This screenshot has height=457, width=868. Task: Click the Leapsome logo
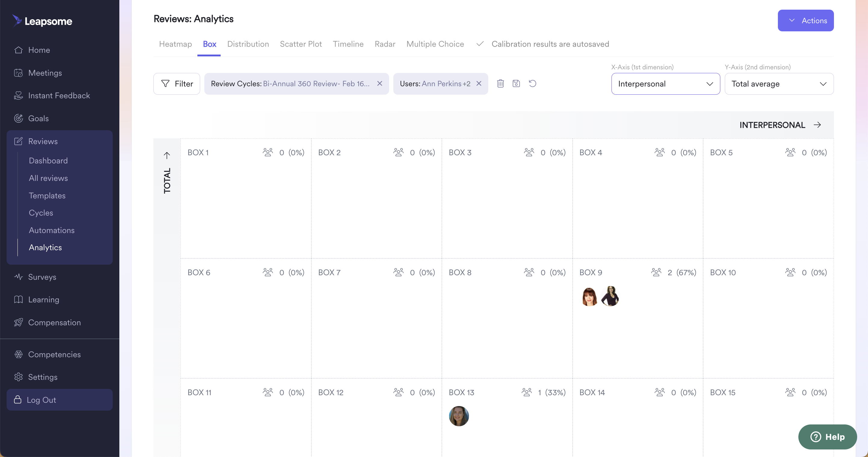(x=42, y=21)
